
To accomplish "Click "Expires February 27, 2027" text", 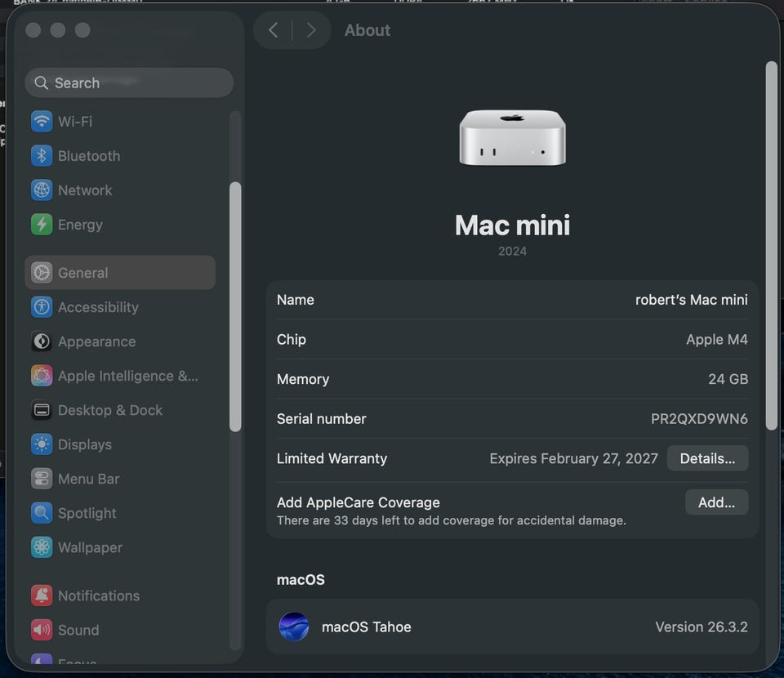I will coord(573,458).
